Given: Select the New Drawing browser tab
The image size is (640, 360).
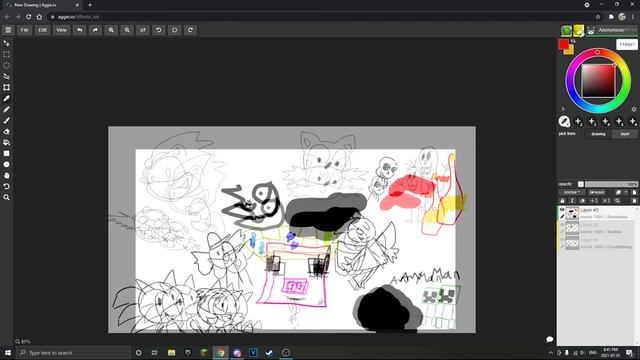Looking at the screenshot, I should tap(41, 5).
